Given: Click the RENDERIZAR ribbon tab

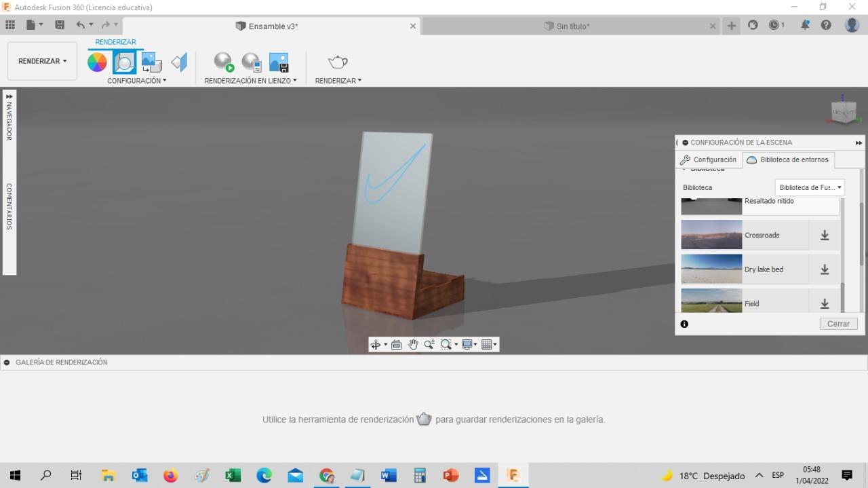Looking at the screenshot, I should click(x=115, y=42).
